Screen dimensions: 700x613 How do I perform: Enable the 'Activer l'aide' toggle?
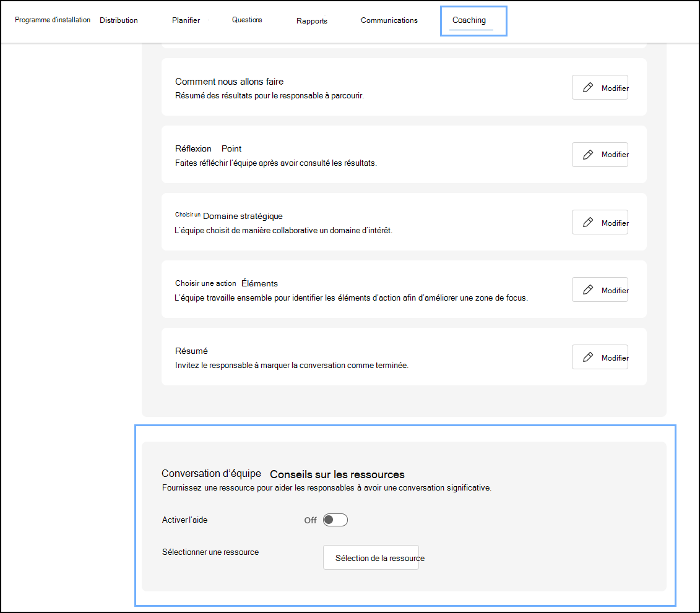tap(335, 520)
